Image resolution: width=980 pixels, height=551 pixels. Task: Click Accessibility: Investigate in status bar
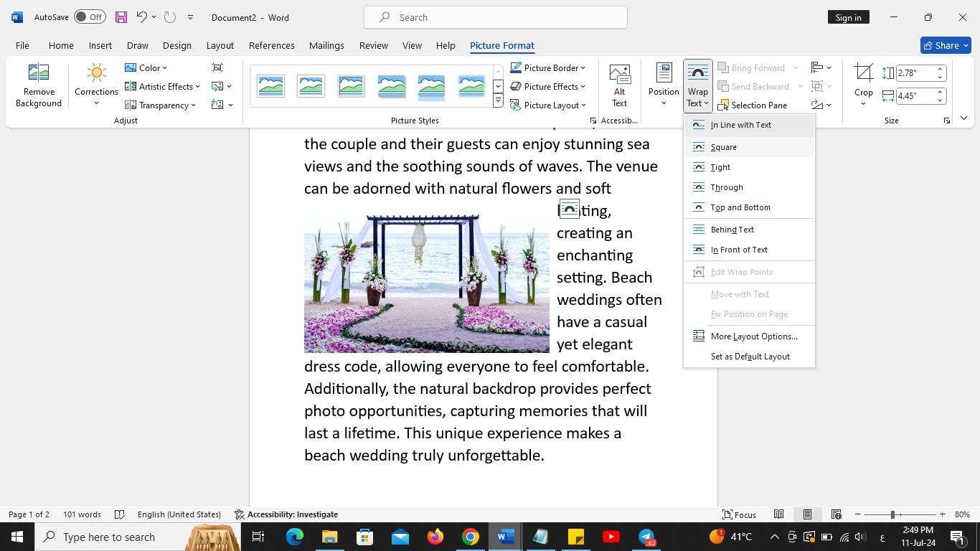(x=286, y=514)
